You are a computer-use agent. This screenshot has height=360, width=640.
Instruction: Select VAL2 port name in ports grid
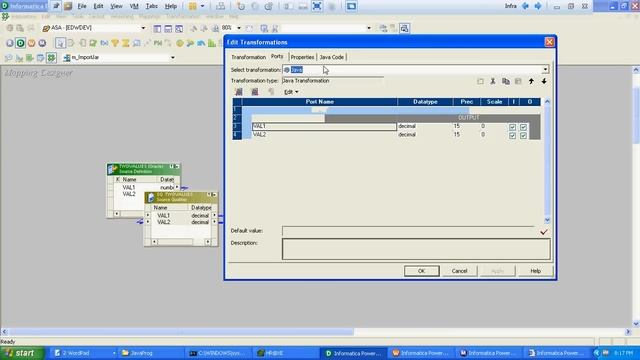tap(260, 135)
